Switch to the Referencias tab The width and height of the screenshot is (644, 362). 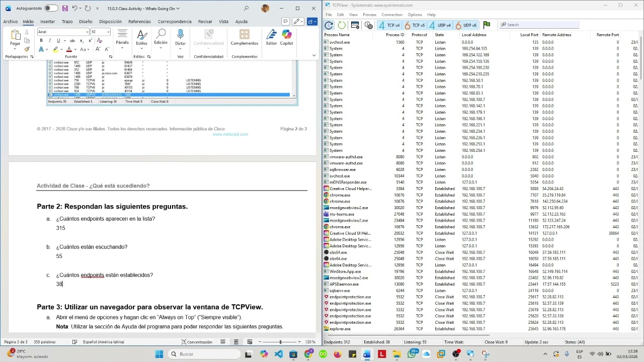(x=139, y=22)
